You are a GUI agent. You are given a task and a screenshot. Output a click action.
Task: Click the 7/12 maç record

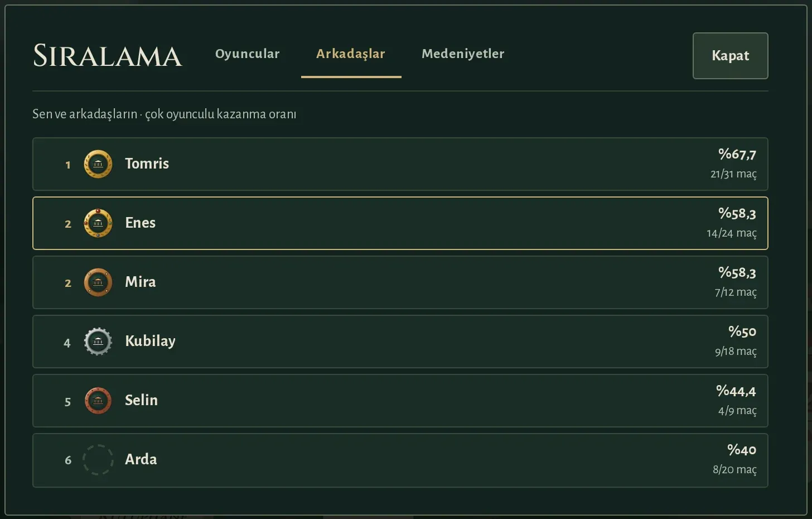coord(736,292)
